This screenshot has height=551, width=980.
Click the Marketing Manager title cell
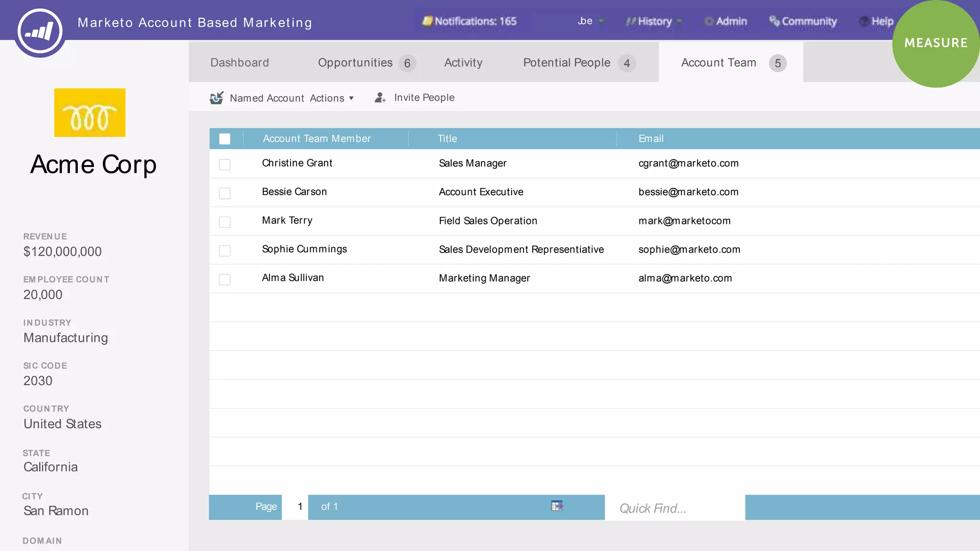pyautogui.click(x=484, y=278)
